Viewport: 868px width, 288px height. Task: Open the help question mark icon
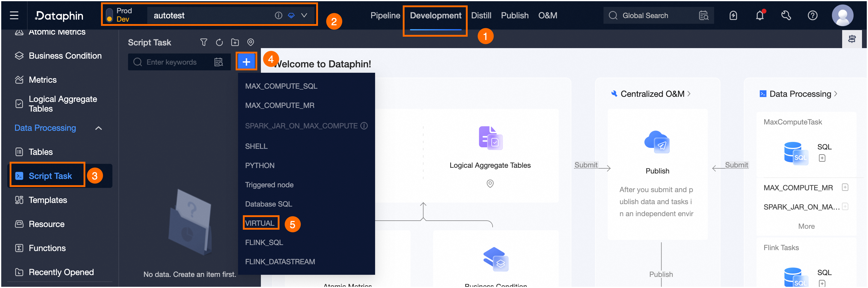(812, 16)
